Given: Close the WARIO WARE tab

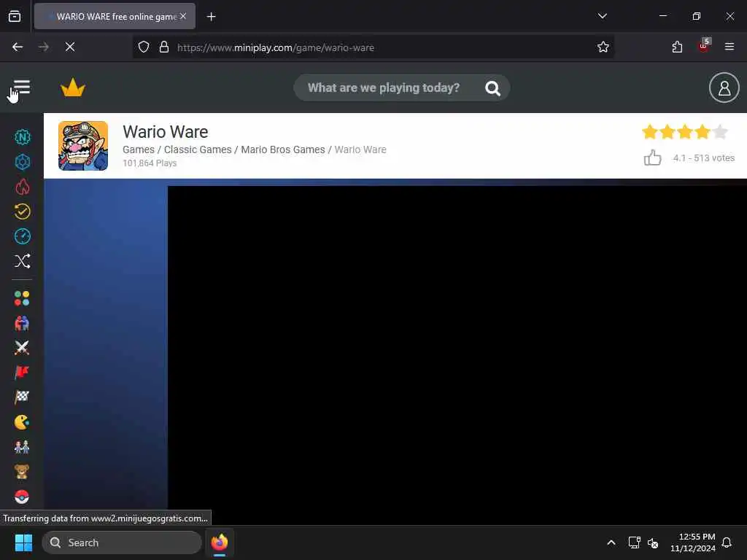Looking at the screenshot, I should [x=183, y=16].
